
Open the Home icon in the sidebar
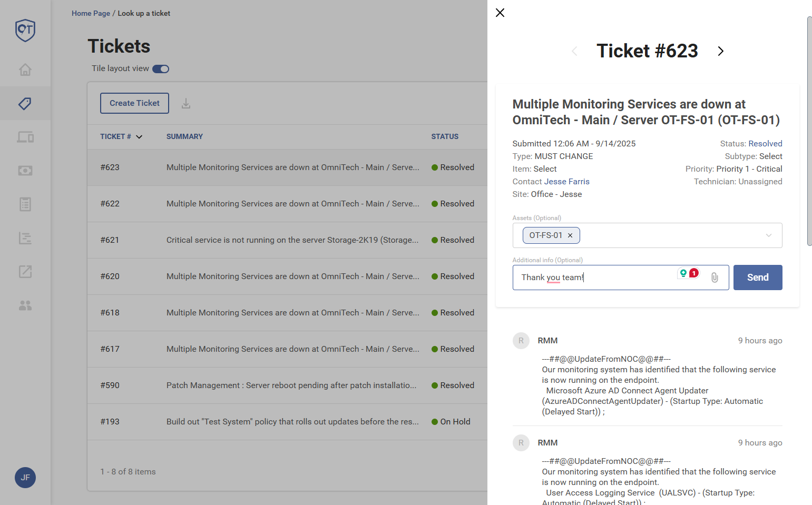(x=25, y=70)
